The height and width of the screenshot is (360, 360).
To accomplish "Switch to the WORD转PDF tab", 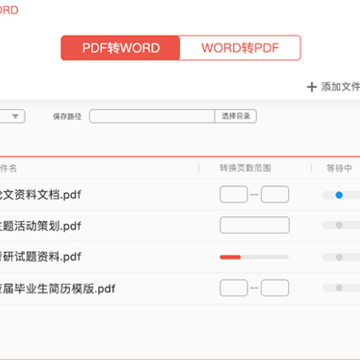I will [240, 48].
